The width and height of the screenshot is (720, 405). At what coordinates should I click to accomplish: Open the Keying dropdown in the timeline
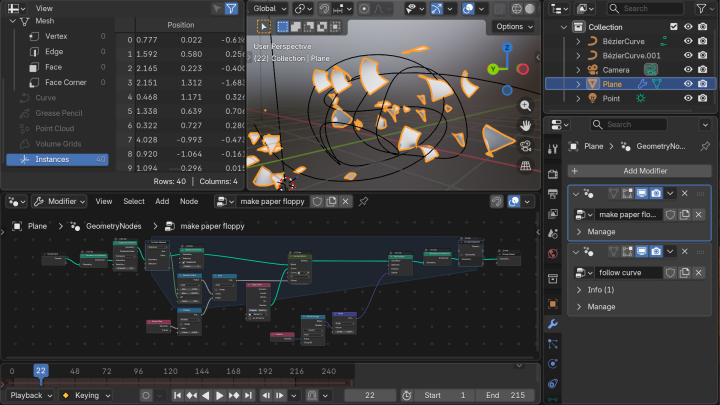coord(87,395)
